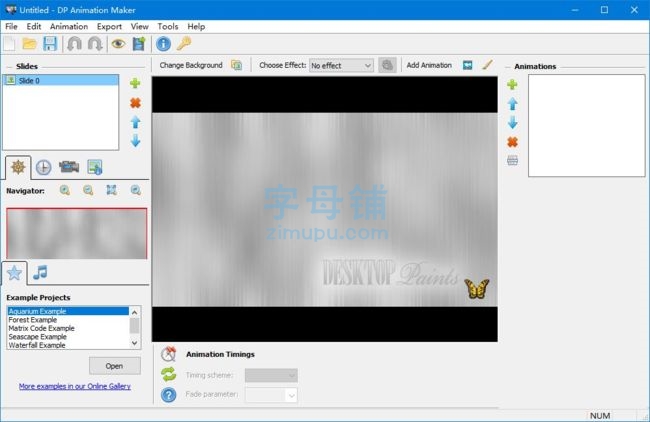This screenshot has width=650, height=422.
Task: Open the Fade parameter dropdown
Action: (271, 395)
